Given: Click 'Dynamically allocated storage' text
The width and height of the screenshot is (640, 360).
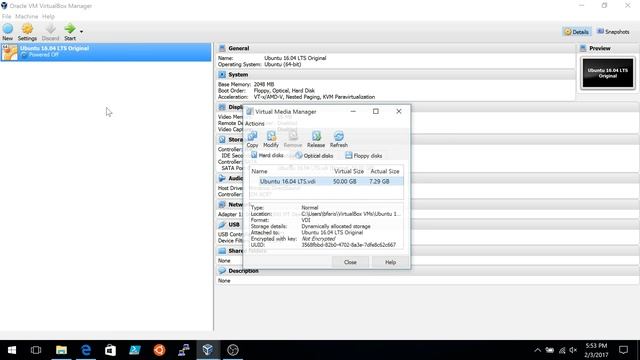Looking at the screenshot, I should [336, 226].
